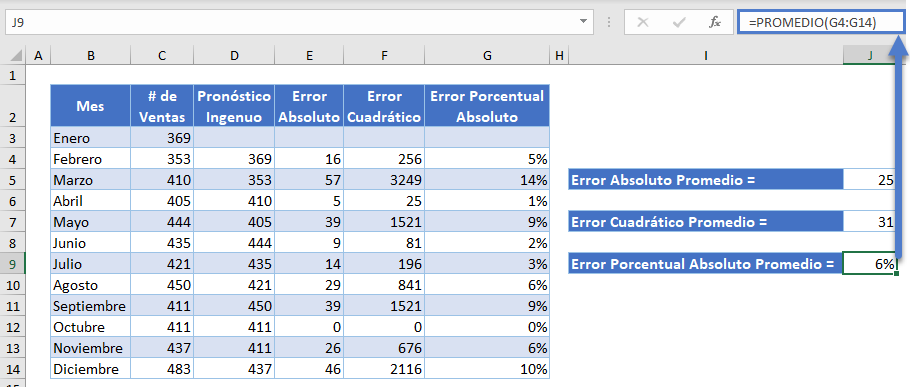Select Diciembre sales value 483

coord(162,369)
